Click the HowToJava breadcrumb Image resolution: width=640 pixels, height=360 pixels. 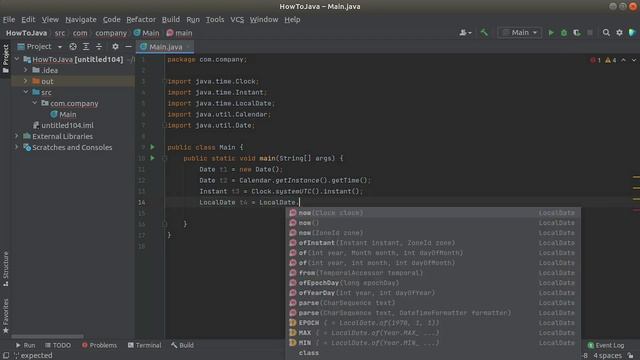point(27,33)
